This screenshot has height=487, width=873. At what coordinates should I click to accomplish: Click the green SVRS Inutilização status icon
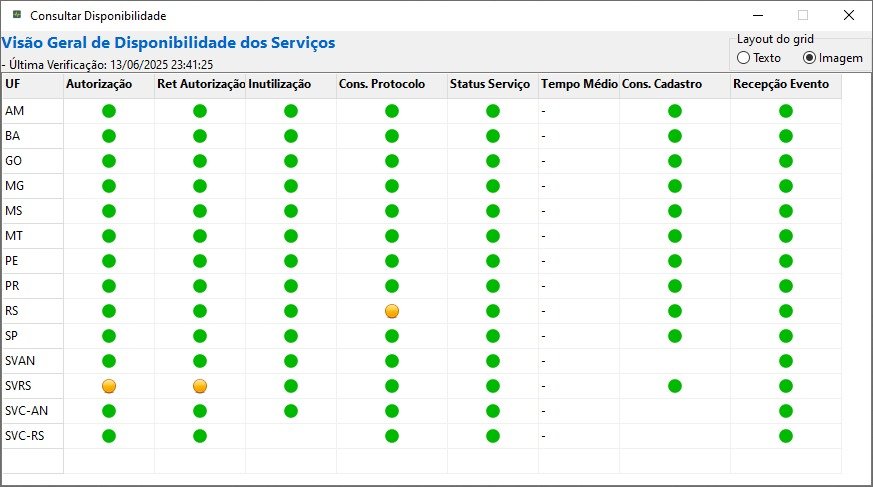(x=291, y=386)
